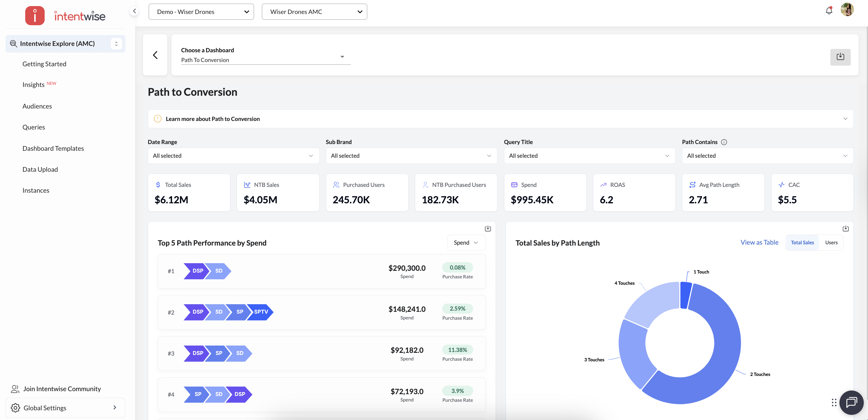Switch donut chart to Users view
The height and width of the screenshot is (420, 868).
831,243
